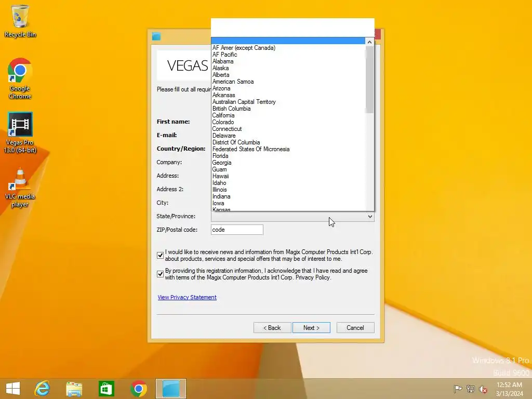Collapse the State/Province dropdown arrow

[x=370, y=217]
